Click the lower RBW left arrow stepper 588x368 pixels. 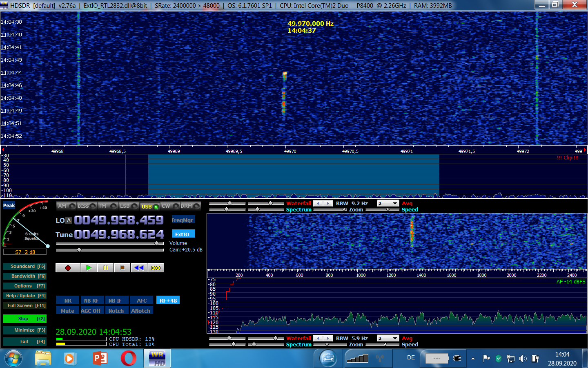(318, 338)
